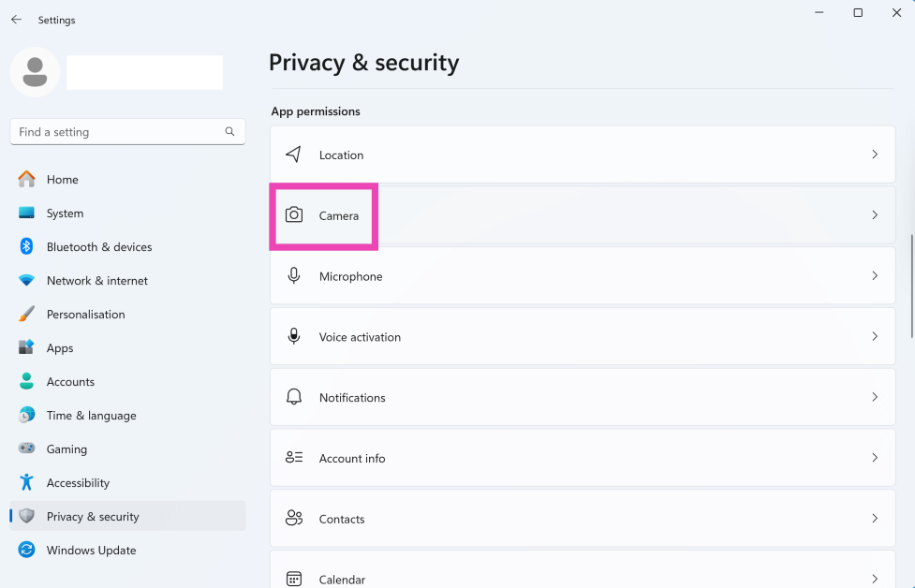
Task: Click the Contacts people icon
Action: pyautogui.click(x=294, y=518)
